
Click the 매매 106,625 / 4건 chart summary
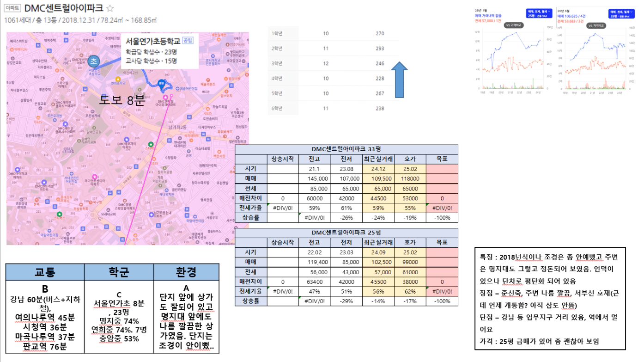click(x=571, y=16)
